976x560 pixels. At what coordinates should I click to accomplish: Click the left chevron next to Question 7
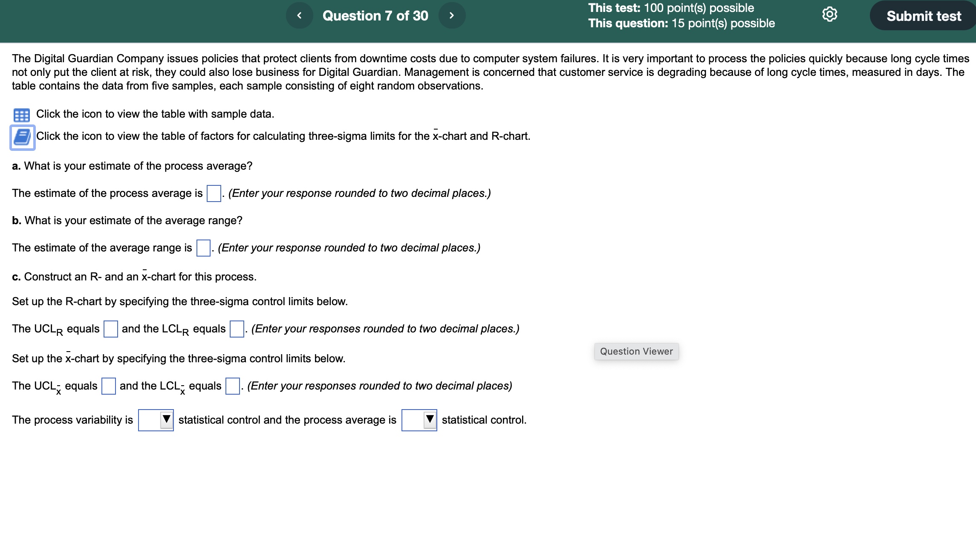299,15
